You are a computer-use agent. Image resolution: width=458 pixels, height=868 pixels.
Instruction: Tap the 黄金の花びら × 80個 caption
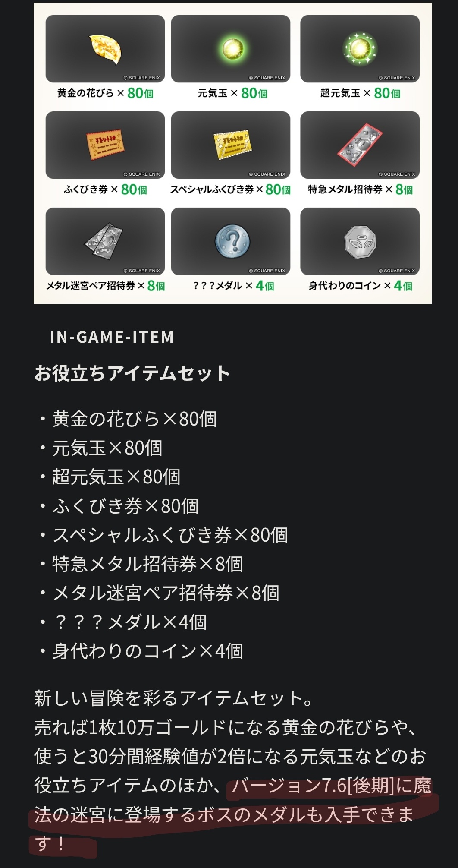pyautogui.click(x=105, y=93)
